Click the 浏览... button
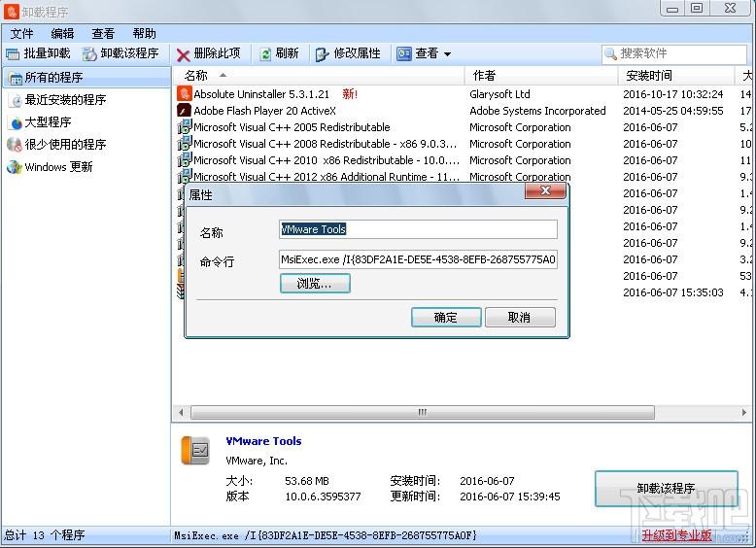Image resolution: width=756 pixels, height=548 pixels. (x=315, y=284)
